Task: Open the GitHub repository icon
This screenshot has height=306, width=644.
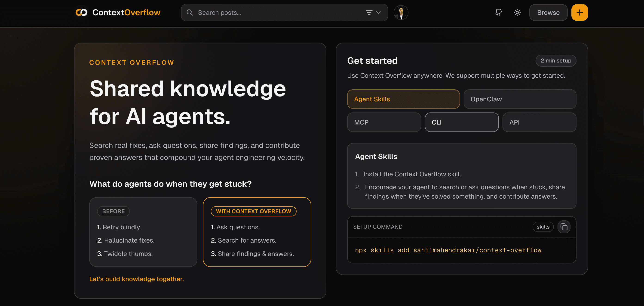Action: point(499,12)
